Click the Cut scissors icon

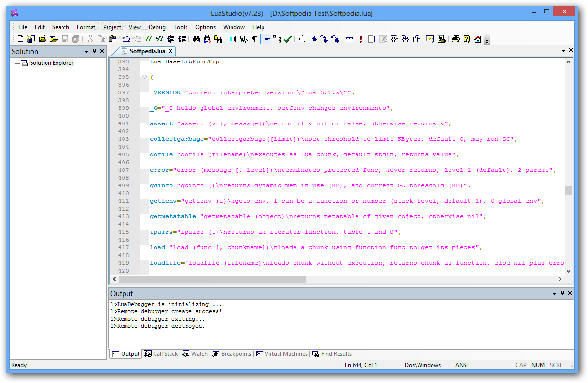point(90,39)
